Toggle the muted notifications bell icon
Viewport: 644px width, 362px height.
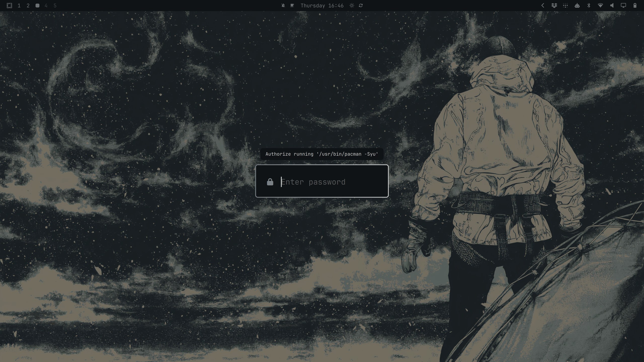pos(283,6)
